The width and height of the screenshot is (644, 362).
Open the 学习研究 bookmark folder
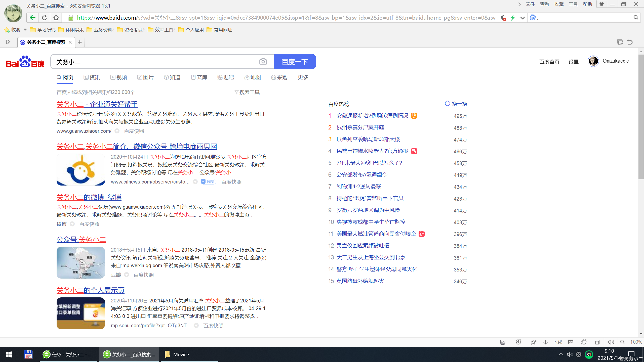coord(43,30)
